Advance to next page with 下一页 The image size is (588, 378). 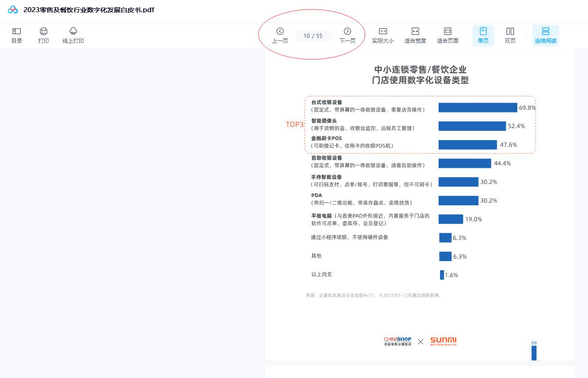347,36
